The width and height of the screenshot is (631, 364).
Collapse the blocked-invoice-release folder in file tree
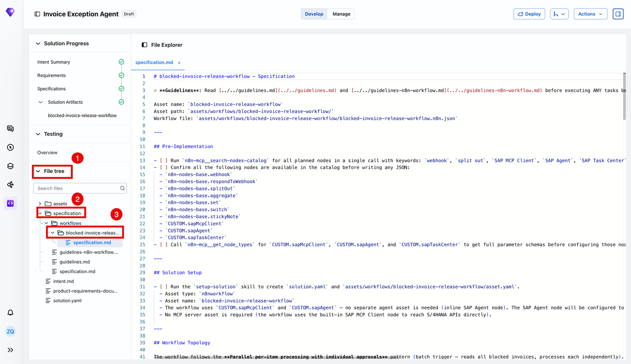pos(53,233)
